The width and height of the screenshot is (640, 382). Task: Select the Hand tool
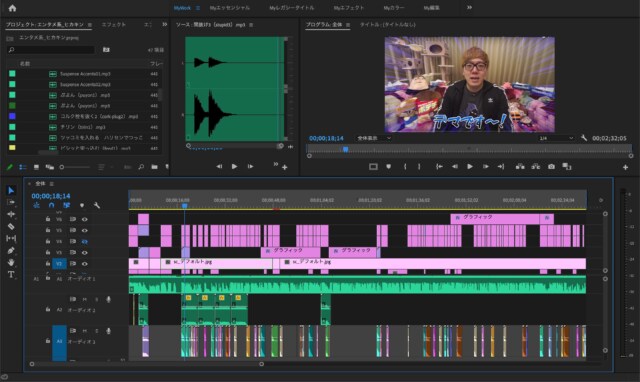[x=11, y=262]
